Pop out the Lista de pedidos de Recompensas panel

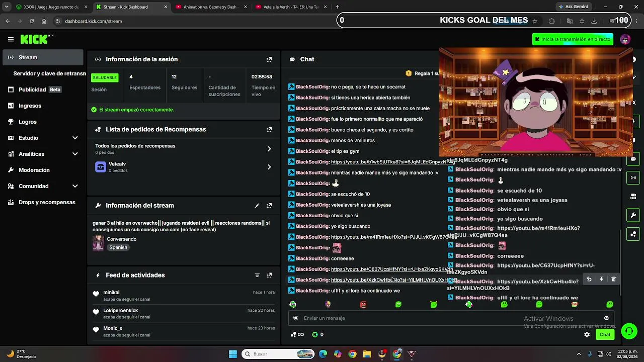point(269,129)
